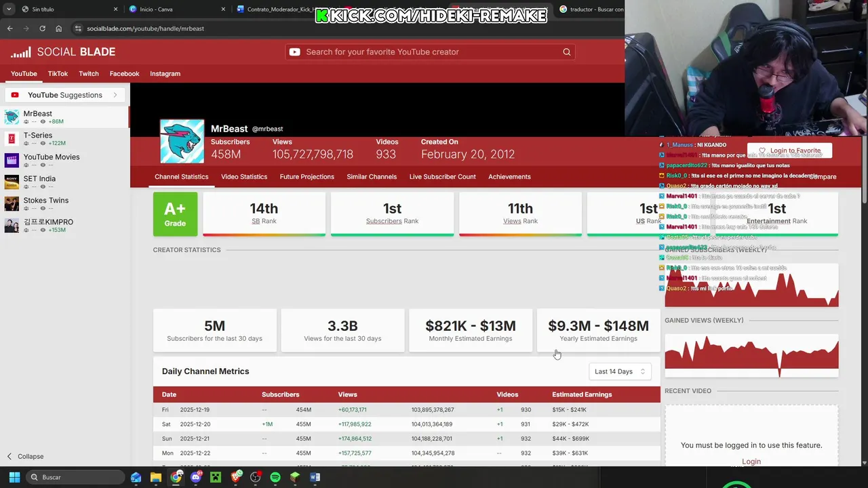Click the YouTube creator search field
This screenshot has width=868, height=488.
click(x=431, y=52)
